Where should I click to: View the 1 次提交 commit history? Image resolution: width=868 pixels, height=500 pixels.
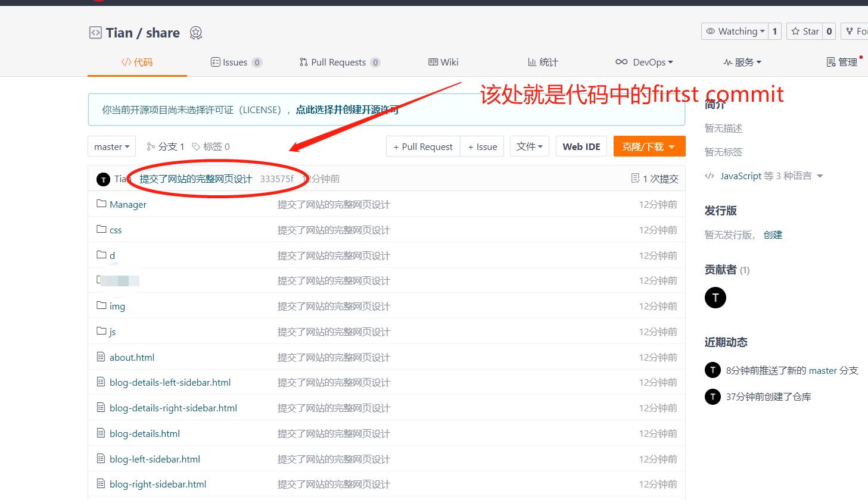(x=655, y=179)
